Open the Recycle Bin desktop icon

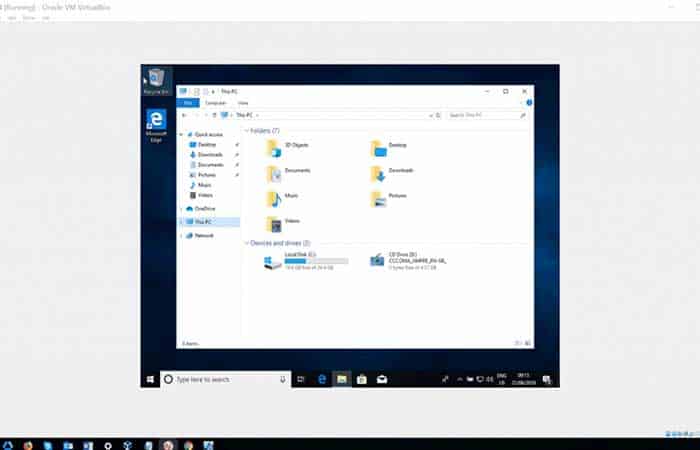tap(156, 81)
